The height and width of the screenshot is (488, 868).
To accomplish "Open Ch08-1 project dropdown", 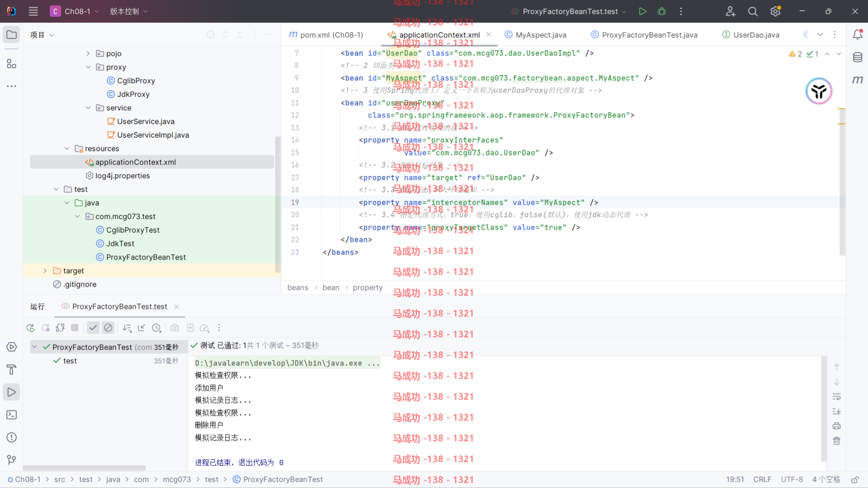I will pos(75,11).
